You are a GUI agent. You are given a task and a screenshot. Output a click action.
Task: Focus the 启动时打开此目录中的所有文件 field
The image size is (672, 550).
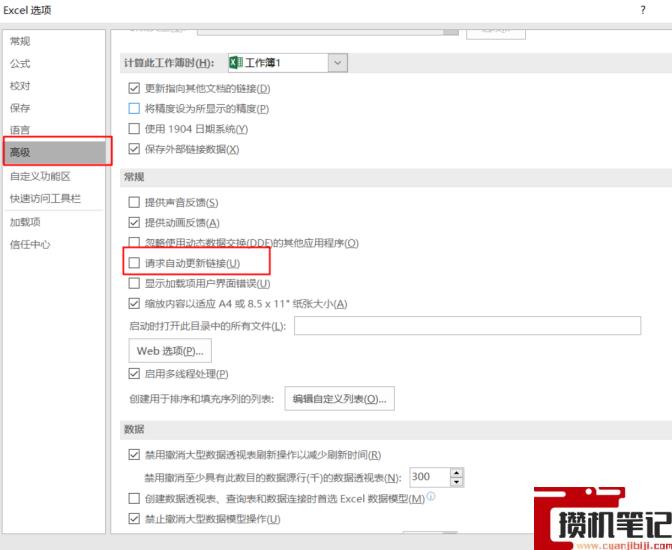[467, 326]
